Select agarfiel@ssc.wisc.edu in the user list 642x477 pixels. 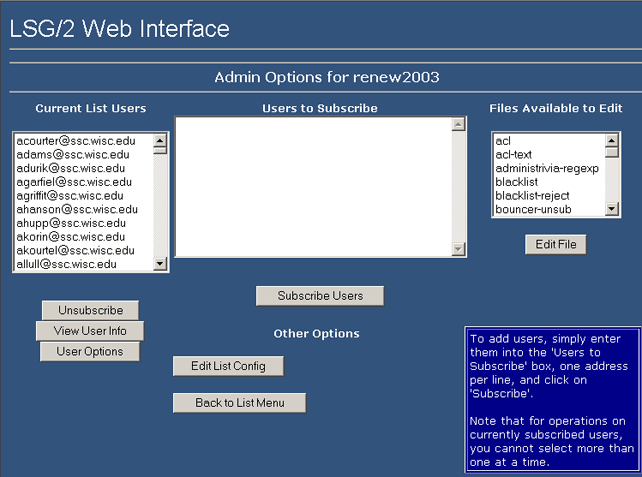[x=84, y=182]
